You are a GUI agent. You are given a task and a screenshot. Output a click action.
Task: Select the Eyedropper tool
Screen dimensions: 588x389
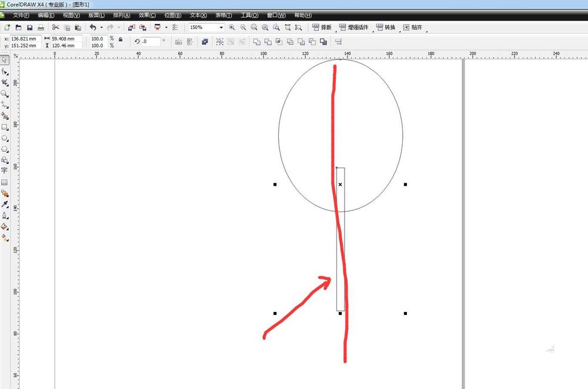point(5,204)
